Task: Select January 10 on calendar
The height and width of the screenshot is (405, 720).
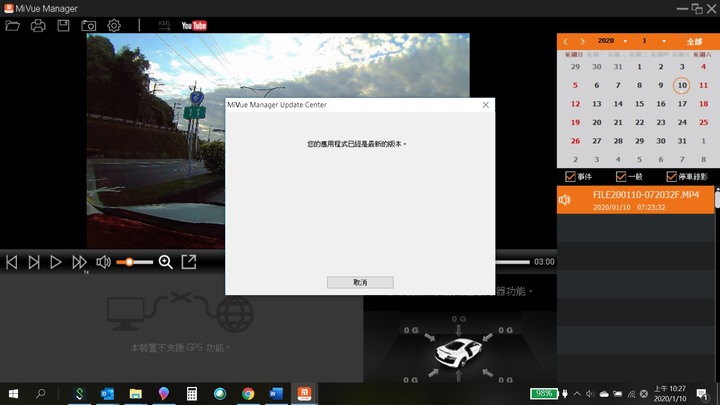Action: click(682, 85)
